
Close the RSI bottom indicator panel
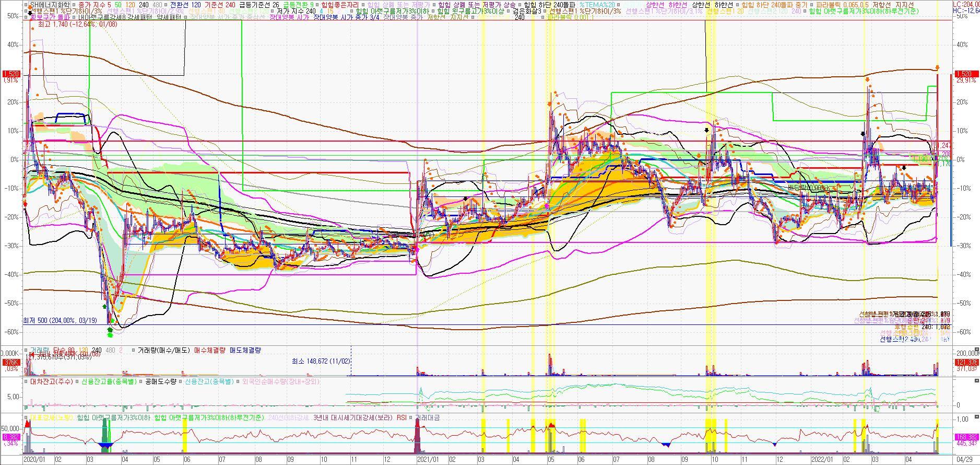pos(976,417)
